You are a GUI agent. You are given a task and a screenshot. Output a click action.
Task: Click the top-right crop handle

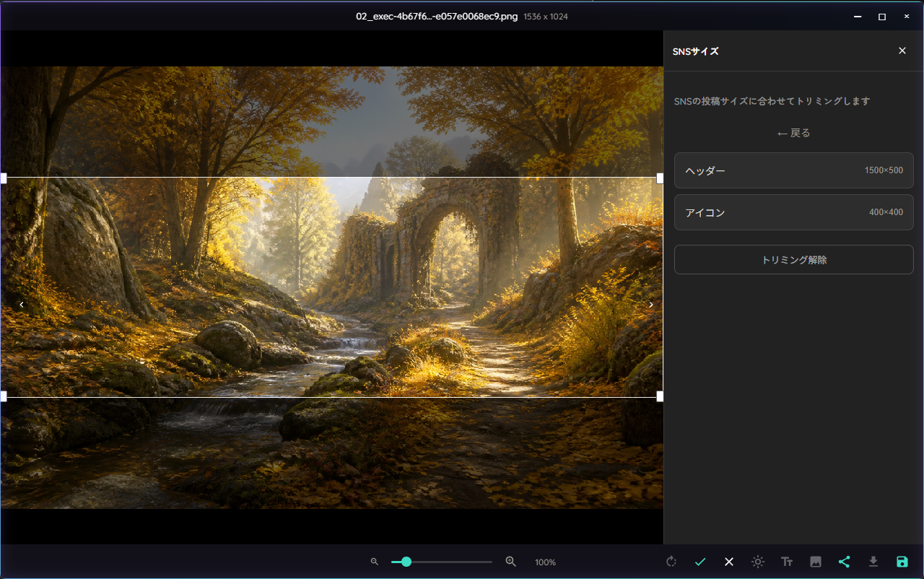tap(660, 178)
